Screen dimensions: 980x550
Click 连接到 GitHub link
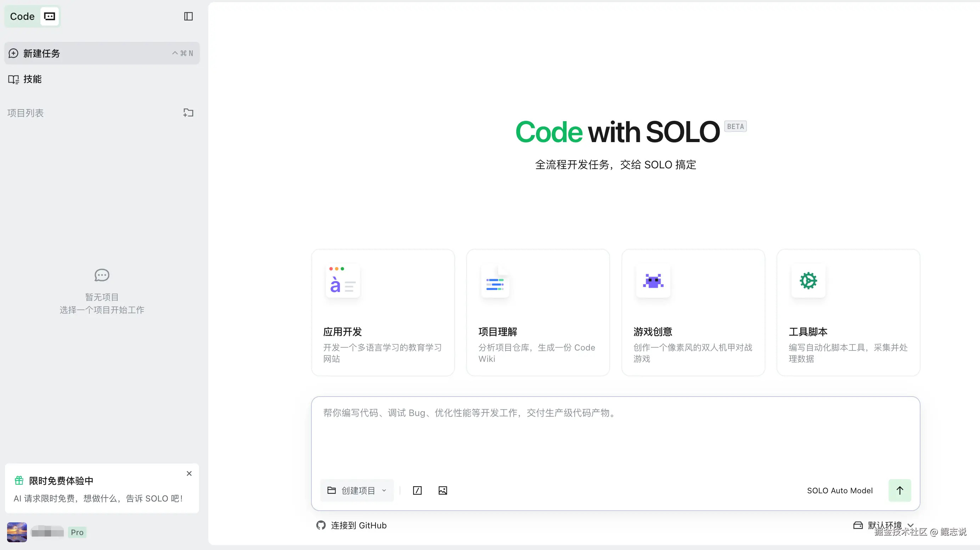[x=351, y=525]
